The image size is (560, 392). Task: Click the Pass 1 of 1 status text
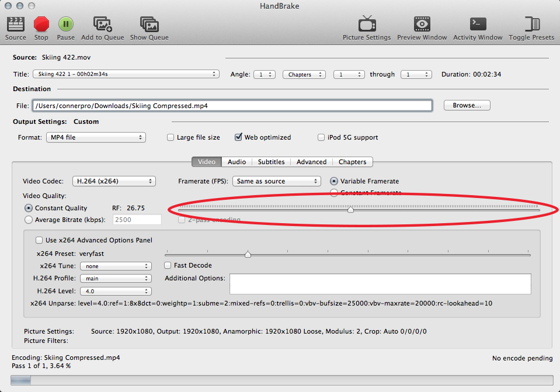click(x=41, y=366)
